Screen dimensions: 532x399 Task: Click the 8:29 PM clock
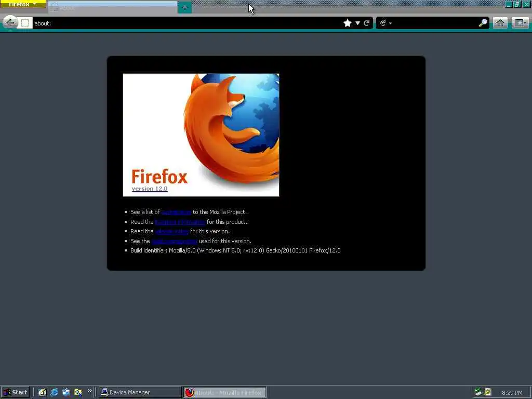pyautogui.click(x=512, y=393)
